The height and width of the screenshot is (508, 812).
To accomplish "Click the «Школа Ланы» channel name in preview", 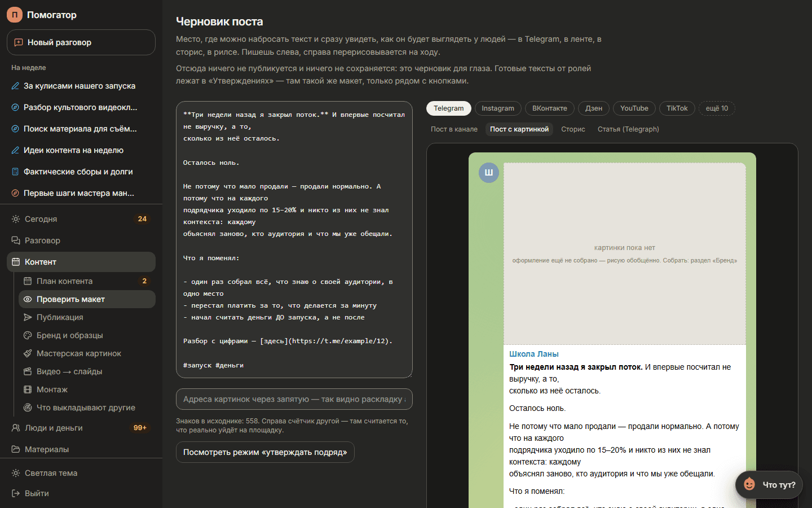I will coord(534,354).
